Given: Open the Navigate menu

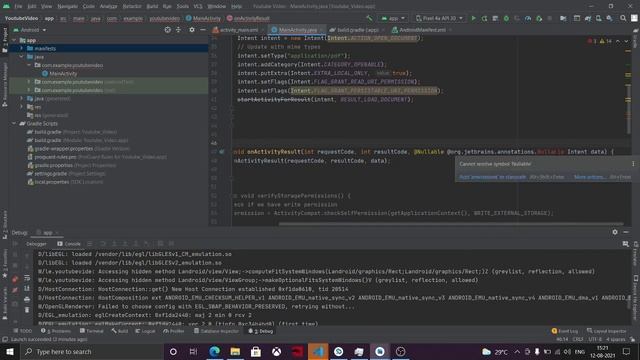Looking at the screenshot, I should click(x=67, y=6).
